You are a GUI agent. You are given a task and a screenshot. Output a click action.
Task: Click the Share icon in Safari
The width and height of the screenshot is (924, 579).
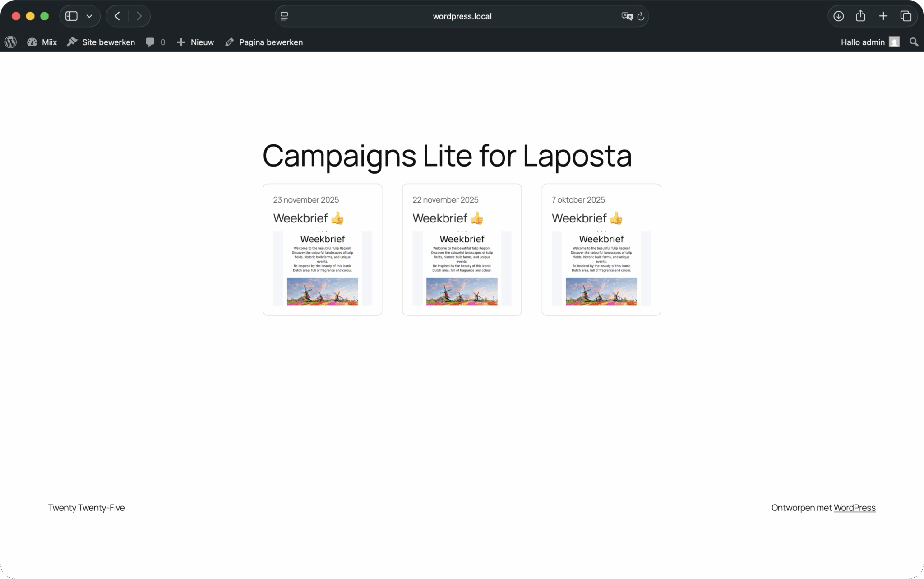click(x=860, y=16)
